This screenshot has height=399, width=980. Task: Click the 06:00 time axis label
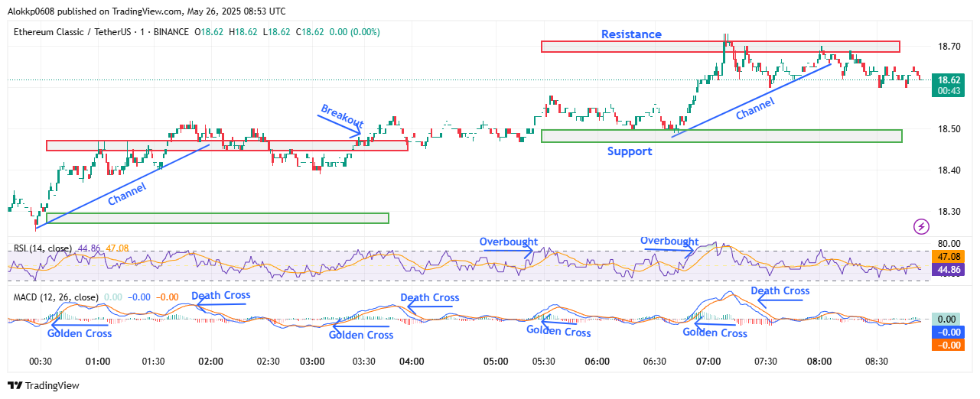click(x=597, y=361)
